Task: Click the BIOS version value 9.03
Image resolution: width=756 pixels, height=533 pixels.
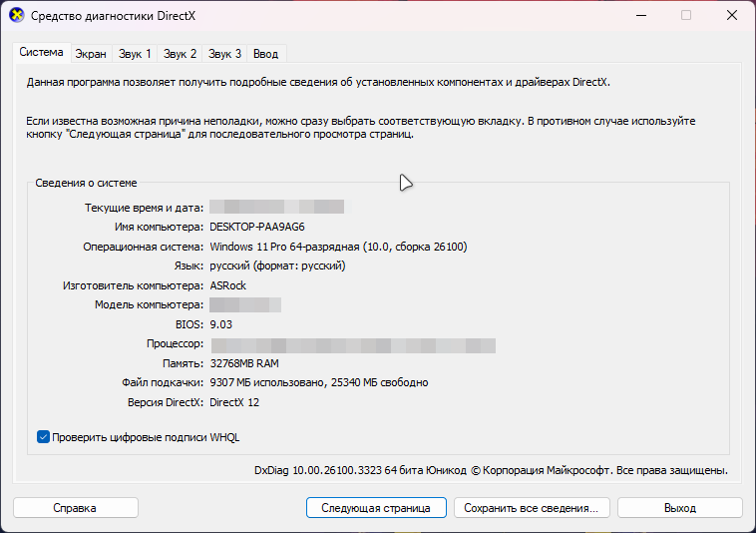Action: (x=221, y=324)
